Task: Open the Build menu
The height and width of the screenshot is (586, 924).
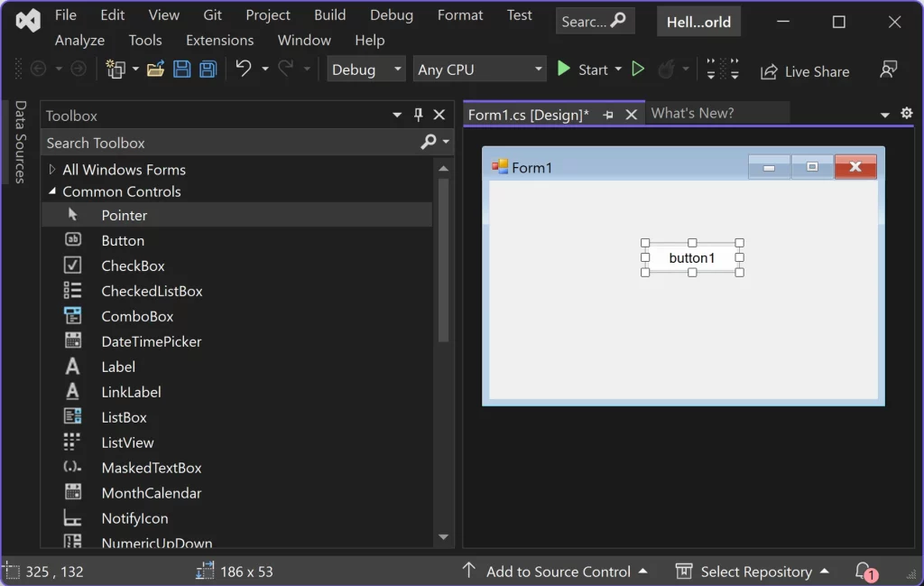Action: (x=329, y=14)
